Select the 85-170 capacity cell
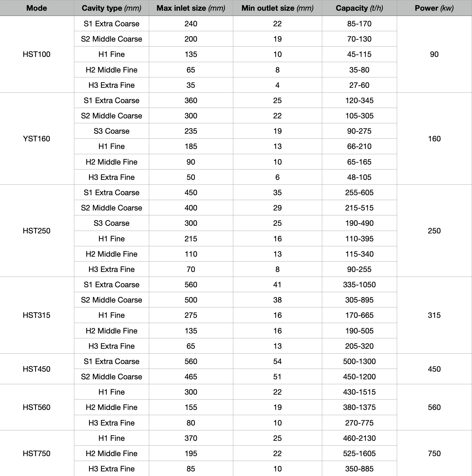 tap(359, 24)
